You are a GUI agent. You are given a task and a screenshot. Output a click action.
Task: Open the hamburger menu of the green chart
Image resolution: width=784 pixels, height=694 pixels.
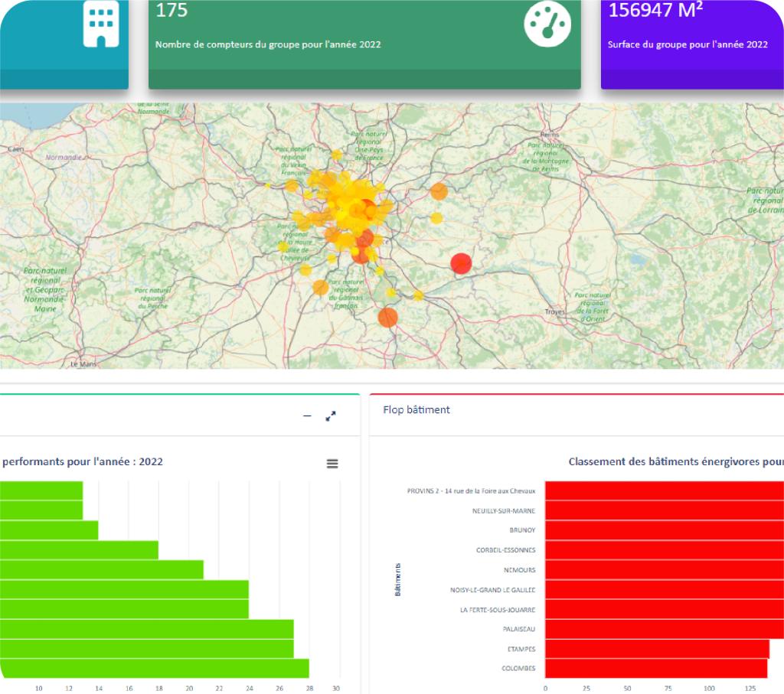click(x=332, y=464)
